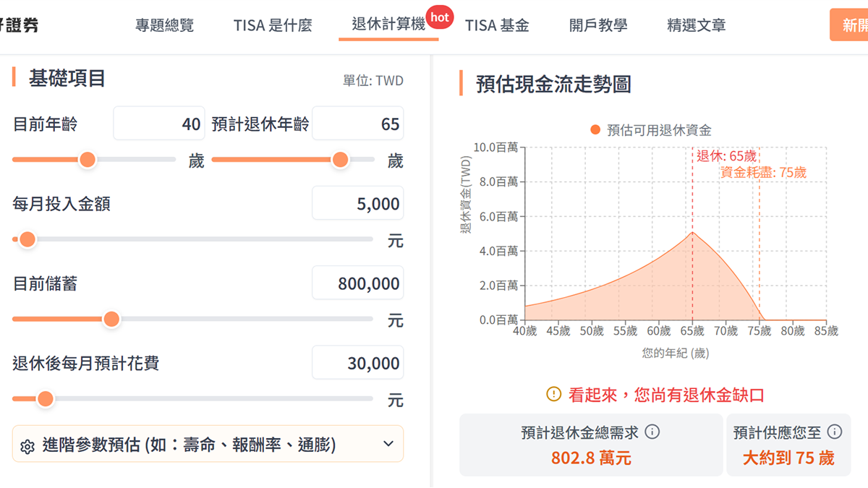Click the 目前年齡 slider handle
The image size is (868, 488).
click(88, 160)
